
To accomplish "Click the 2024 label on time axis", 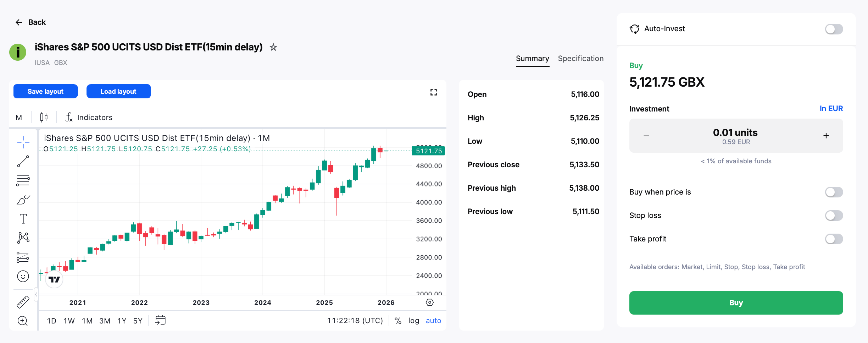I will pos(263,303).
